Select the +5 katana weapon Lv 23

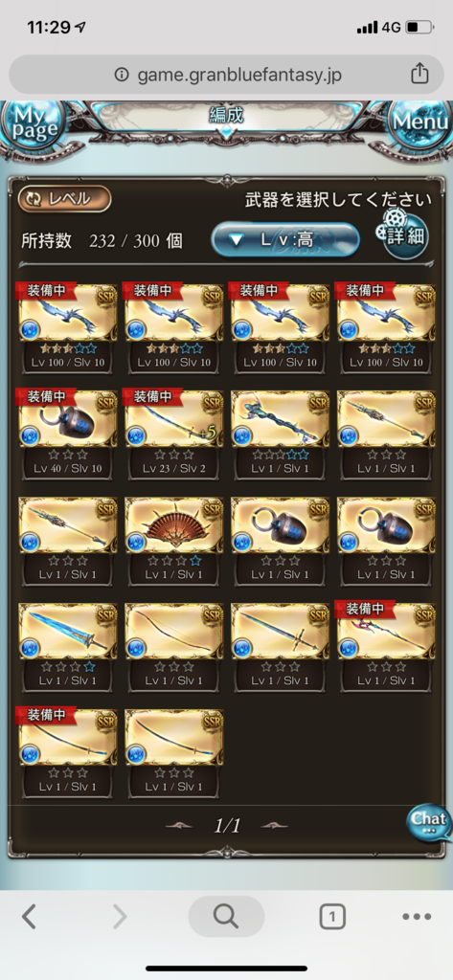pos(174,434)
